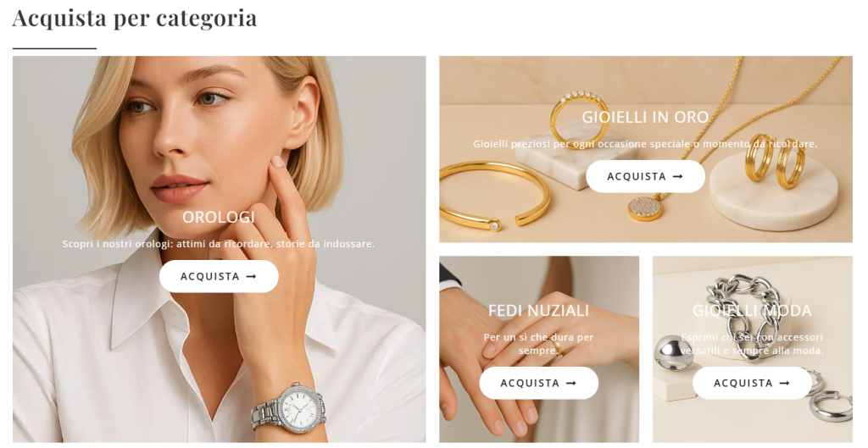This screenshot has height=448, width=868.
Task: Click the Orologi description about attimi da ricordare
Action: click(x=219, y=244)
